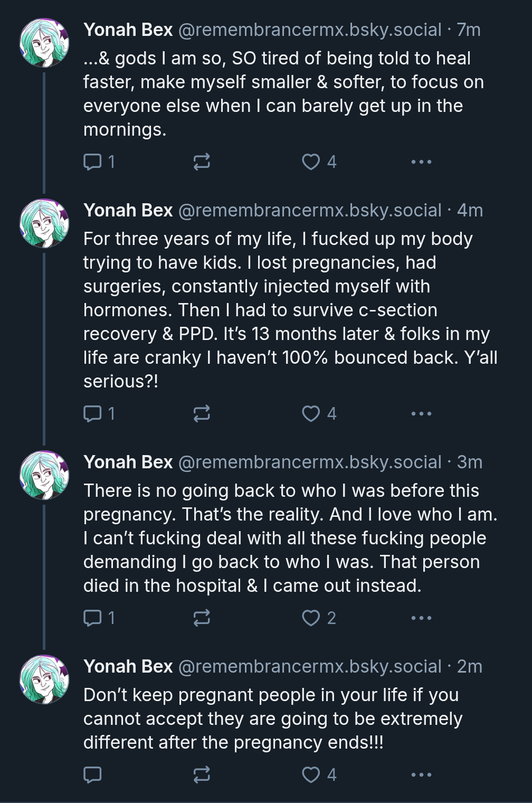Reply to the 7m 'heal faster' post
Screen dimensions: 532x803
93,162
